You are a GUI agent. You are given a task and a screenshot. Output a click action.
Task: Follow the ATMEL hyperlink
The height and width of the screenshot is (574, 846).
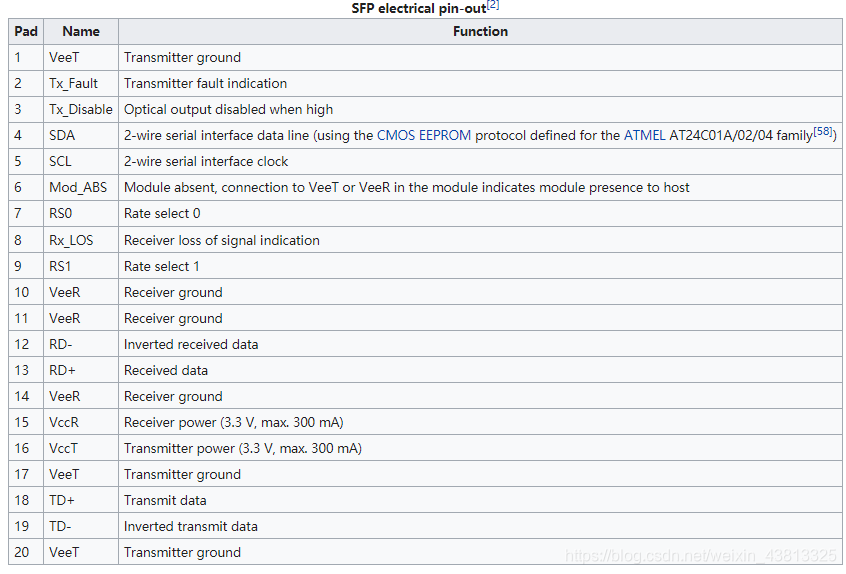(x=644, y=135)
